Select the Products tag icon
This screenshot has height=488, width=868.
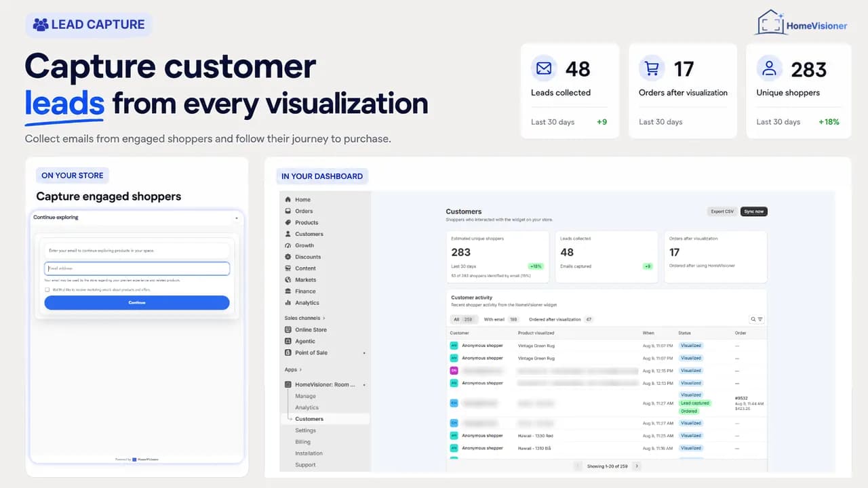coord(288,222)
